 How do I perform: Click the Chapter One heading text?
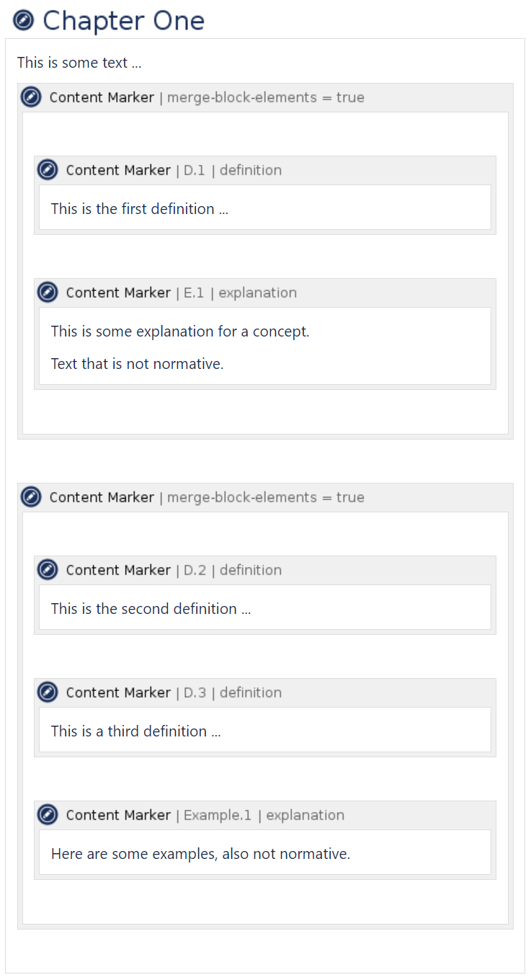tap(123, 20)
